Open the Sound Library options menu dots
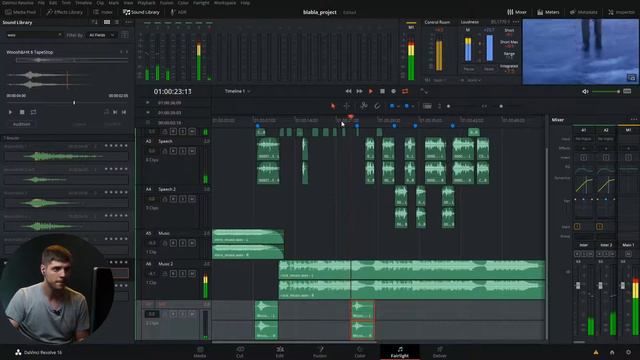This screenshot has width=640, height=360. pos(129,22)
